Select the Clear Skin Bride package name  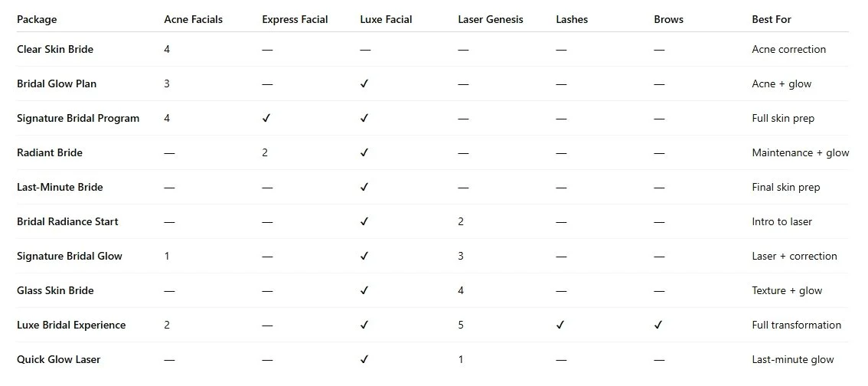(55, 50)
